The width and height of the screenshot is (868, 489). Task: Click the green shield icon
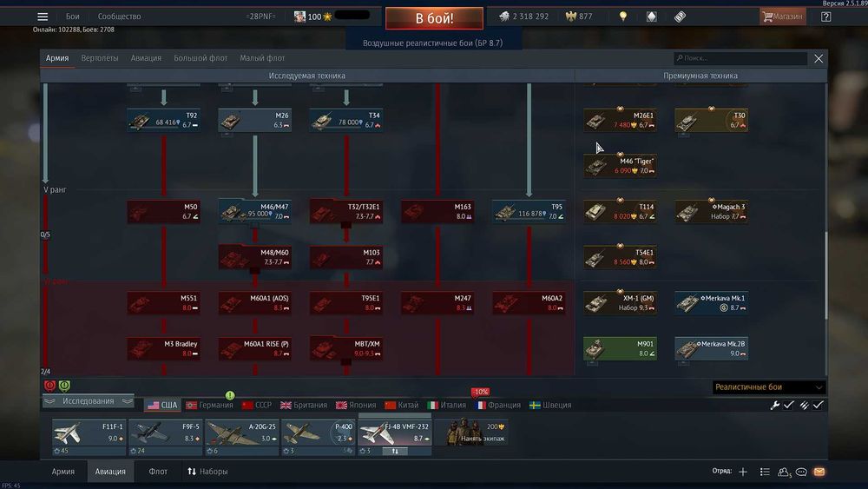(x=65, y=386)
